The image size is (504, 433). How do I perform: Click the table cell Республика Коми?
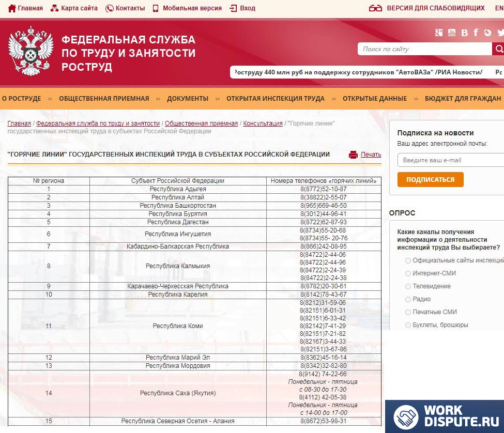tap(178, 326)
